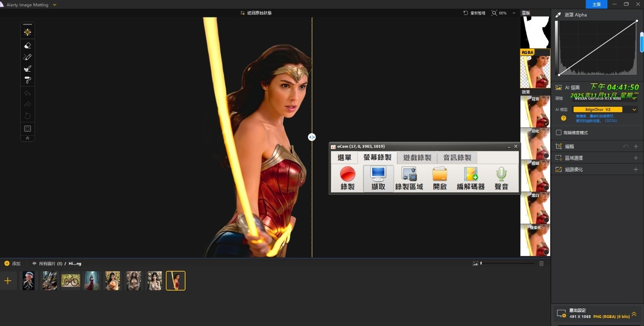This screenshot has height=326, width=644.
Task: Select the move/pan tool in left toolbar
Action: [27, 32]
